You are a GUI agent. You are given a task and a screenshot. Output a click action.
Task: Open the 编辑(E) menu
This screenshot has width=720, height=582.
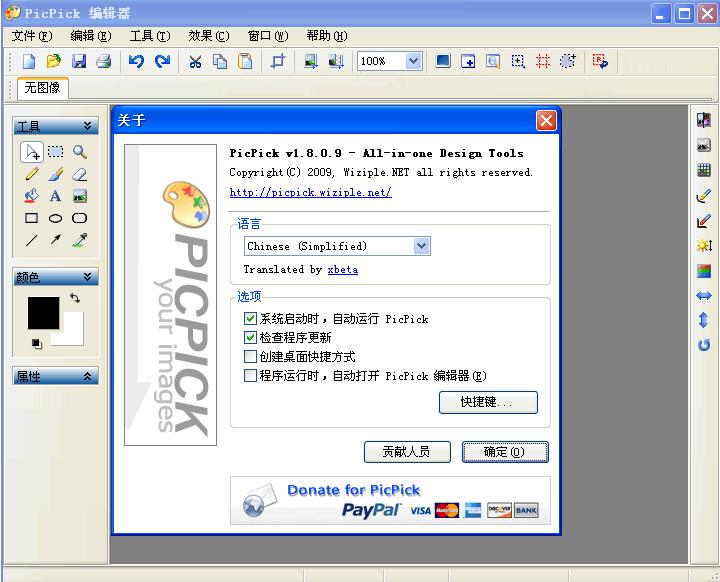click(90, 36)
